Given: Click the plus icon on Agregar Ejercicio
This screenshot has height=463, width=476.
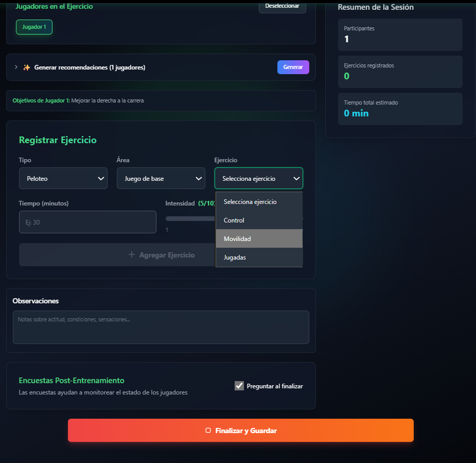Looking at the screenshot, I should [132, 255].
